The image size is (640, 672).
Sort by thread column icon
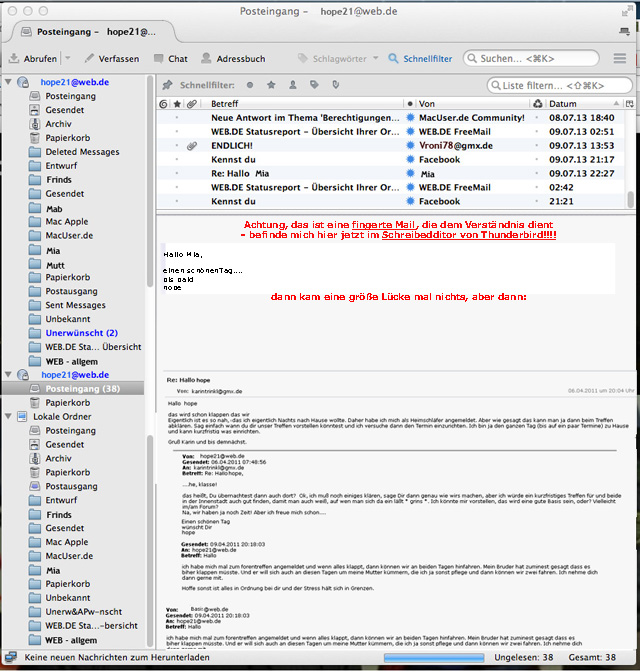(x=163, y=104)
